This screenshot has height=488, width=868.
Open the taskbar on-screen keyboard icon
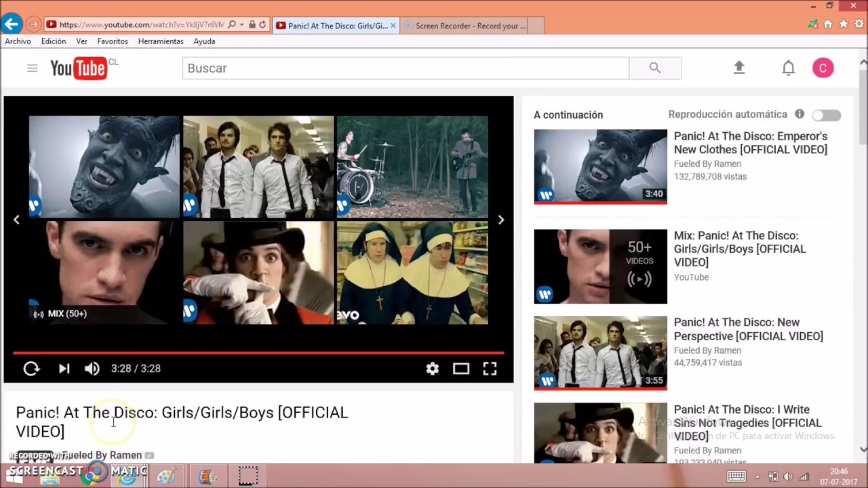tap(736, 476)
